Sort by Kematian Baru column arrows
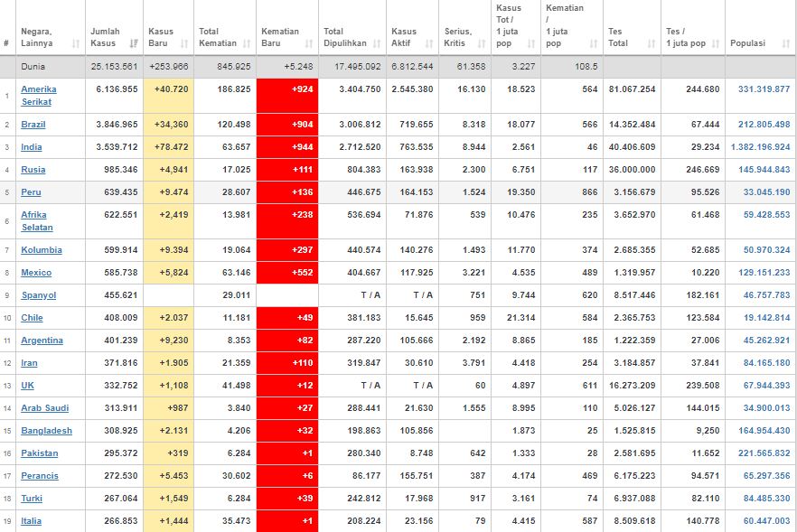 point(309,43)
